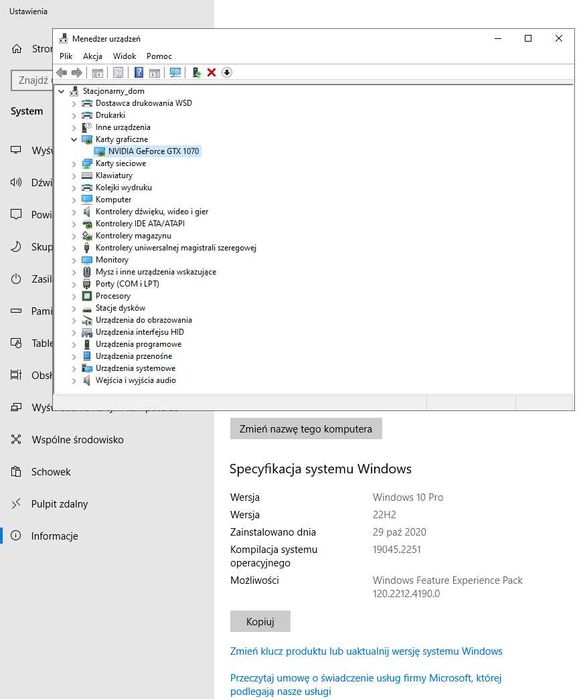Select Kontrolery IDE ATA/ATAPI row

(140, 224)
